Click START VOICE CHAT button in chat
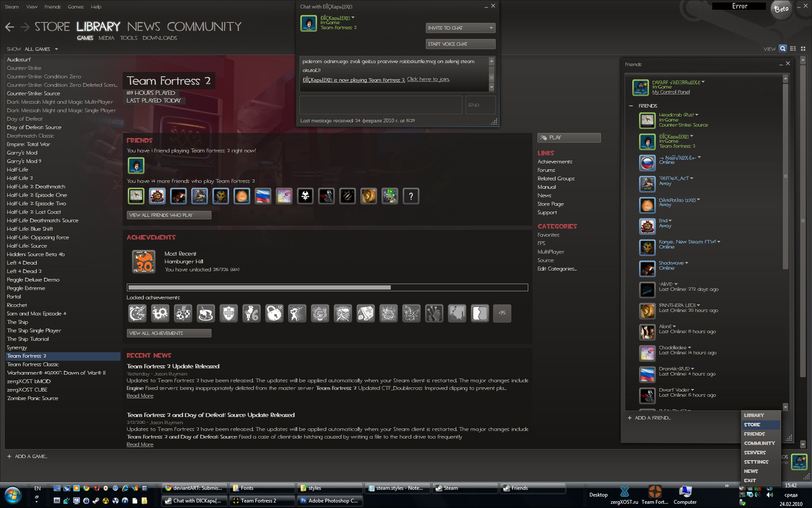The height and width of the screenshot is (508, 812). pyautogui.click(x=459, y=44)
